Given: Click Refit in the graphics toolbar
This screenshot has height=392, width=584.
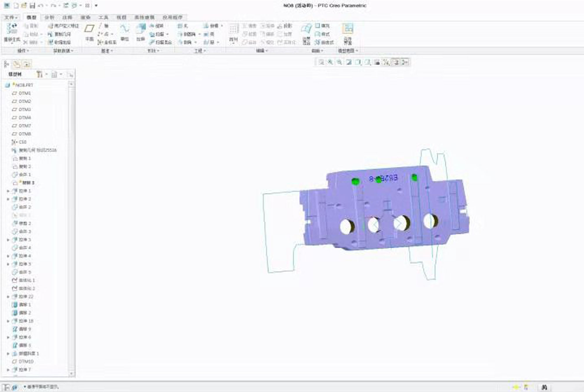Looking at the screenshot, I should (x=321, y=62).
